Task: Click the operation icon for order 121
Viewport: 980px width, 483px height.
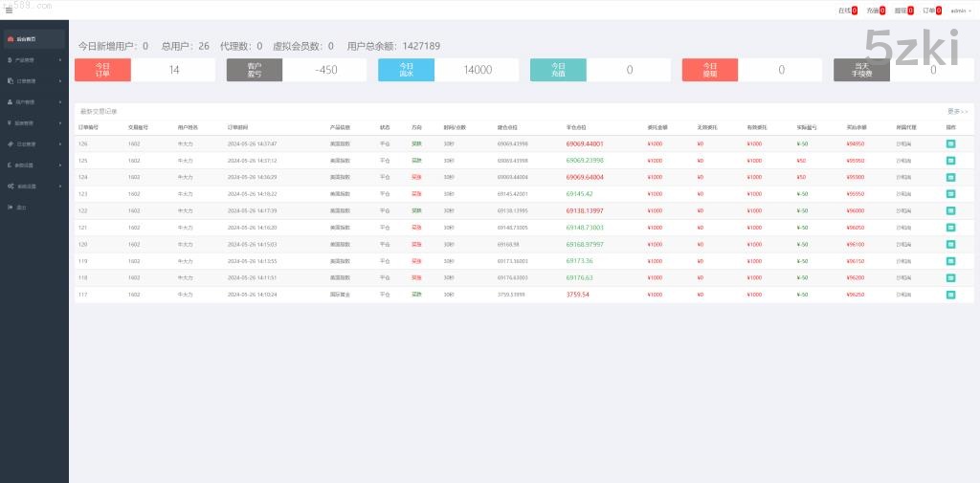Action: click(x=950, y=228)
